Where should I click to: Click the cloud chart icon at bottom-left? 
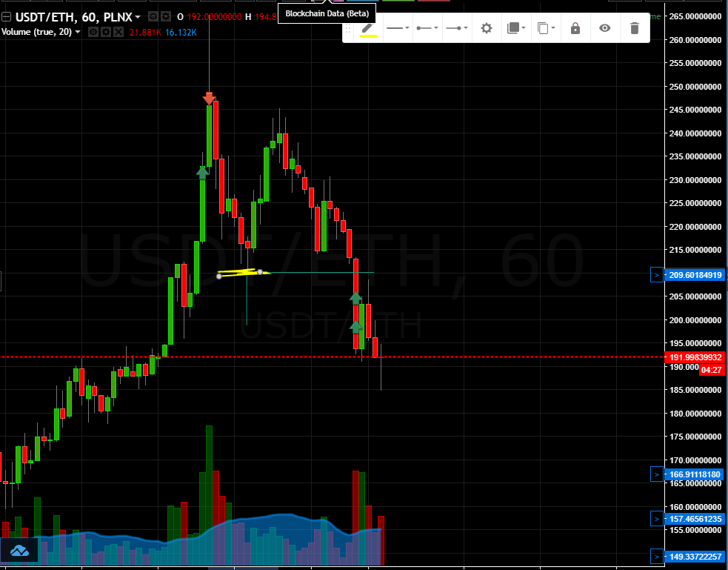(x=19, y=551)
